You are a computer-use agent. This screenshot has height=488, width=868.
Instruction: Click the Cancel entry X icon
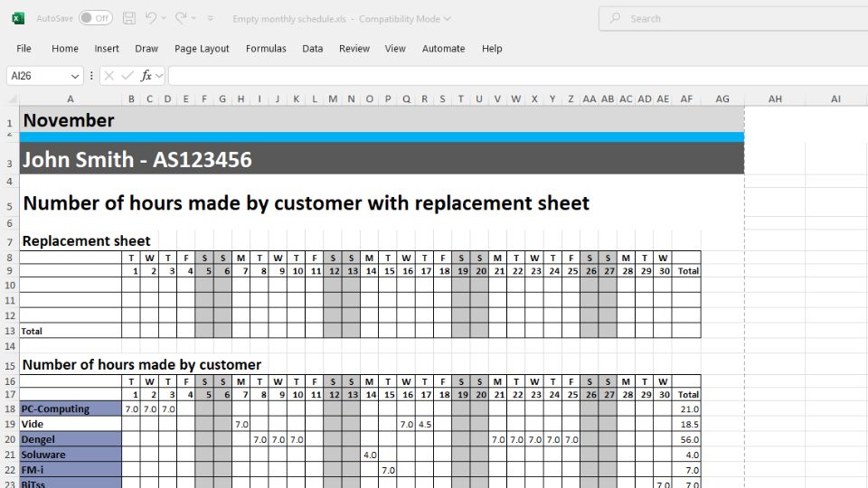click(x=109, y=76)
